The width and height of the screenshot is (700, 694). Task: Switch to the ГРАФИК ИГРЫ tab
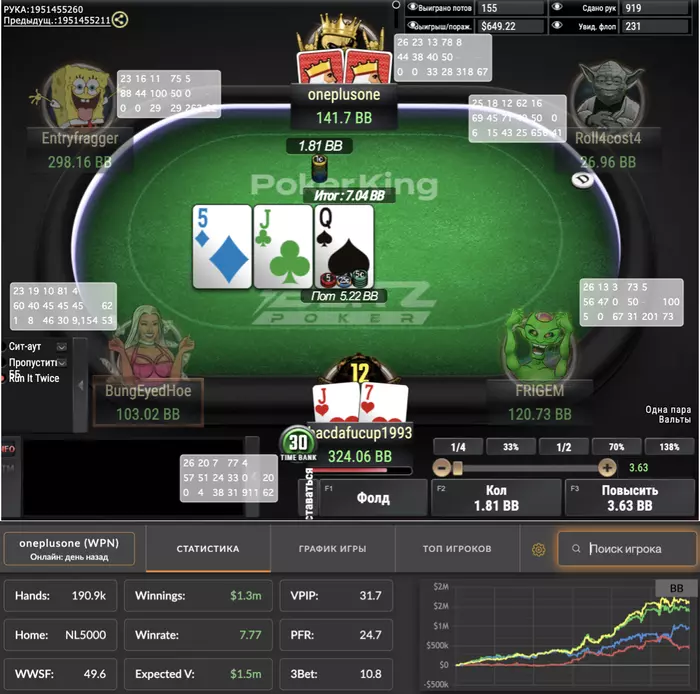[x=333, y=549]
